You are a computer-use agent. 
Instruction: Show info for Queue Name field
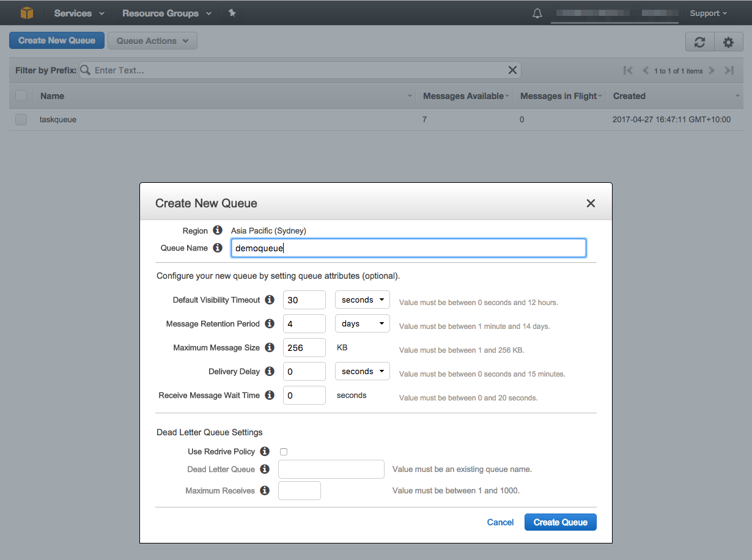218,248
